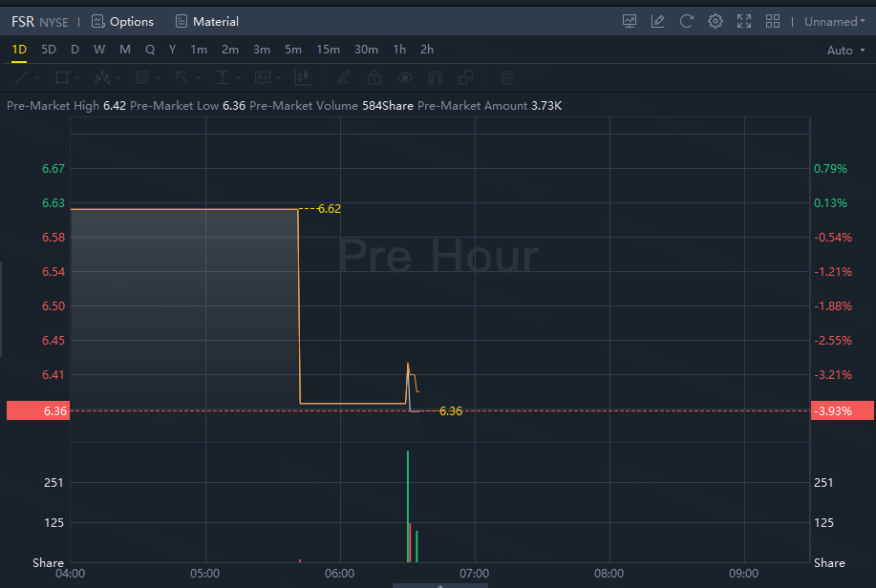Screen dimensions: 876x588
Task: Open the Options button
Action: [122, 21]
